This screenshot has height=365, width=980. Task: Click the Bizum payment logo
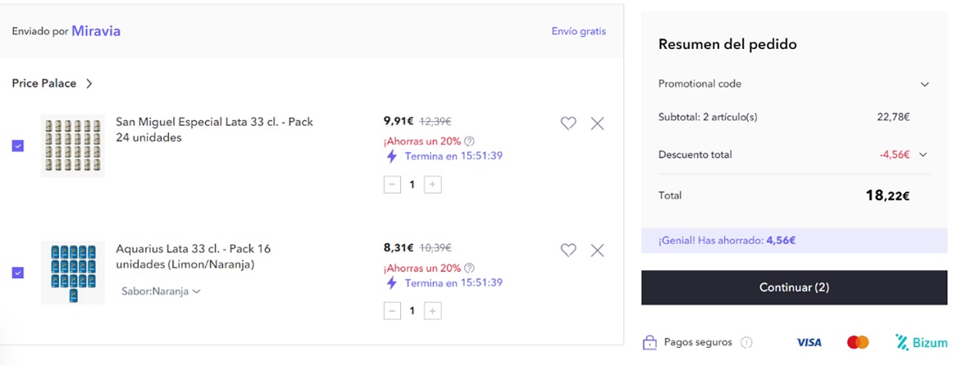coord(920,342)
